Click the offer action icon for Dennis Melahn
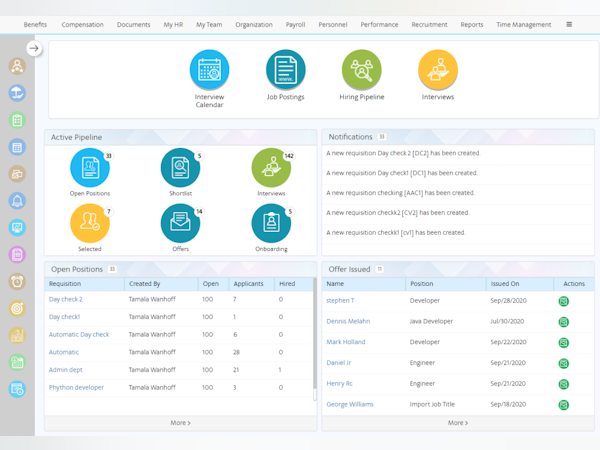 click(564, 322)
